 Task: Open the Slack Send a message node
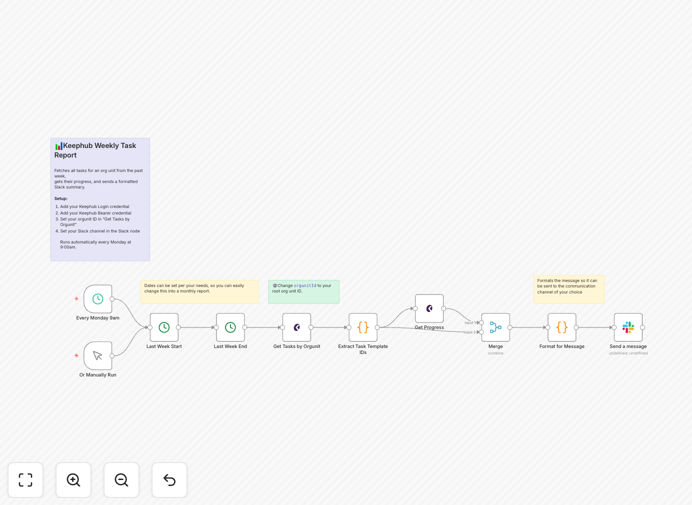pyautogui.click(x=628, y=328)
